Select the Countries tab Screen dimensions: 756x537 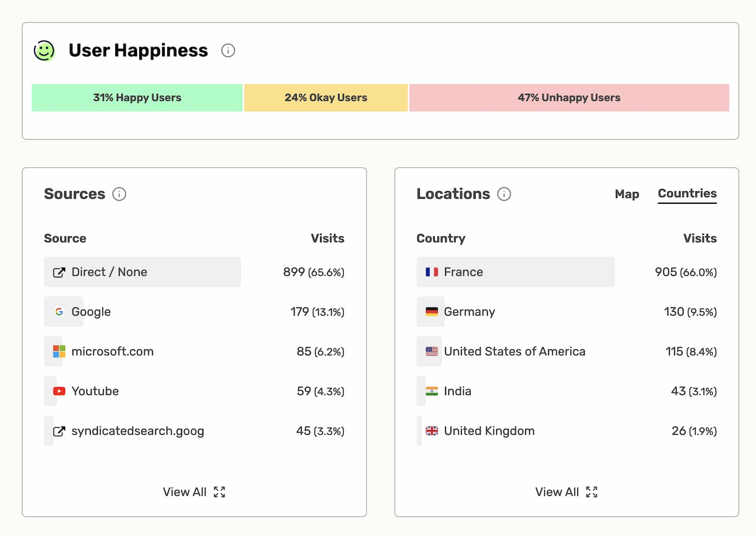(x=687, y=194)
